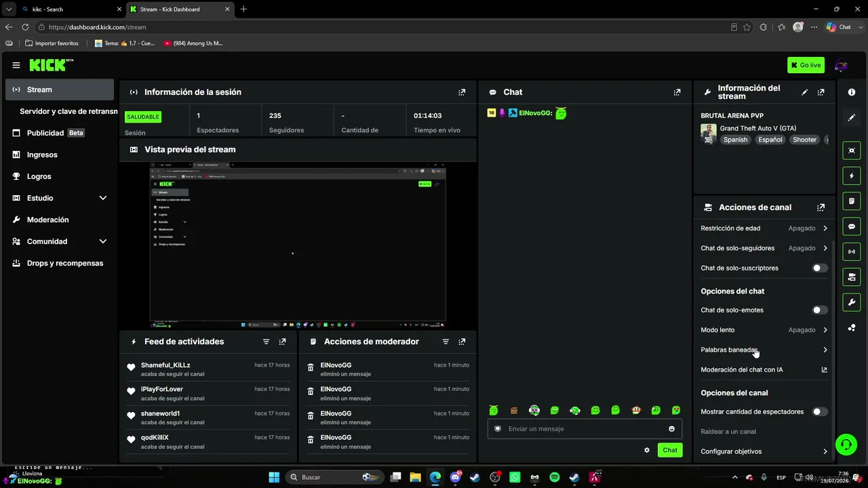
Task: Click the stream preview thumbnail
Action: pos(298,245)
